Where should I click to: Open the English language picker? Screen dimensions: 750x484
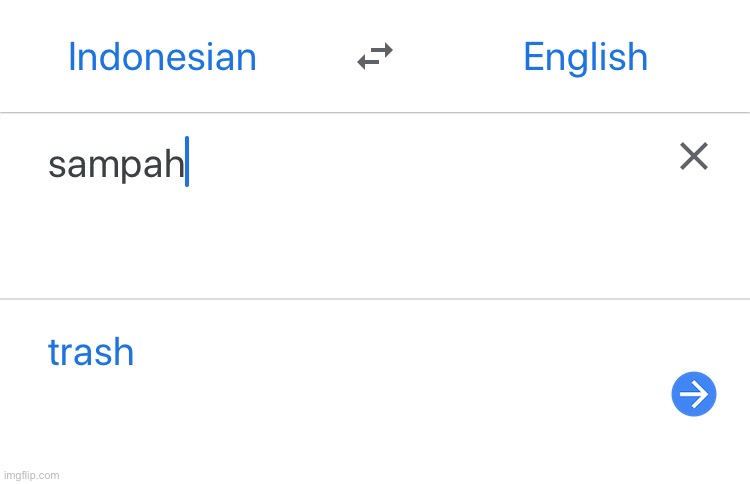point(585,58)
